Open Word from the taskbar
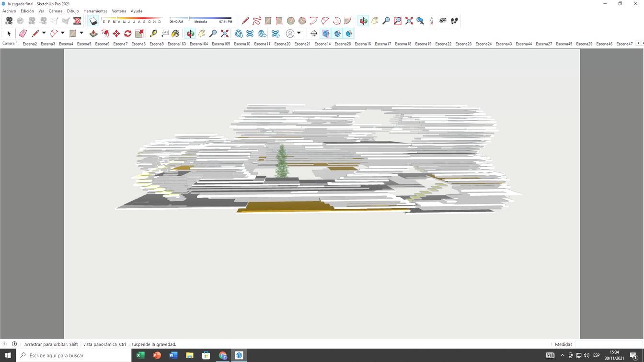 click(x=173, y=355)
